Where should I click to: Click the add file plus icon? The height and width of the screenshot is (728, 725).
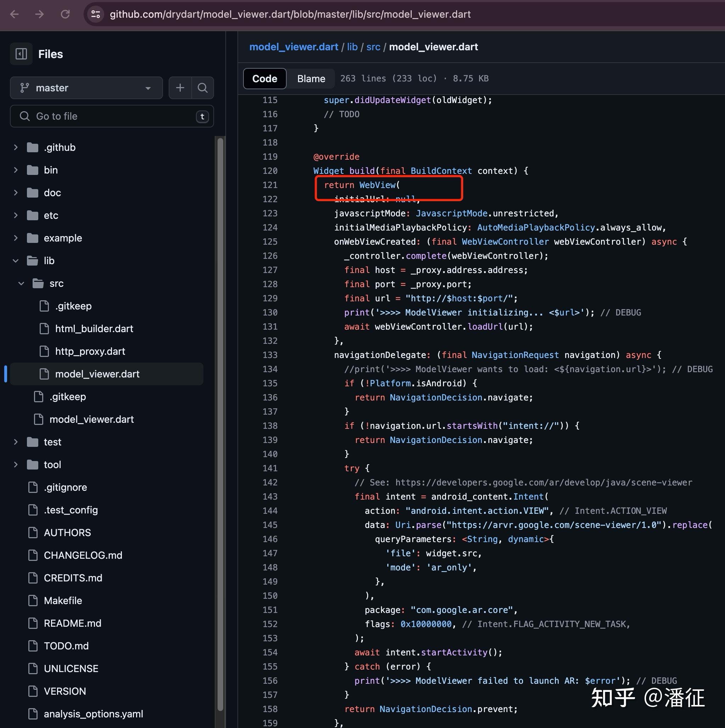[180, 88]
